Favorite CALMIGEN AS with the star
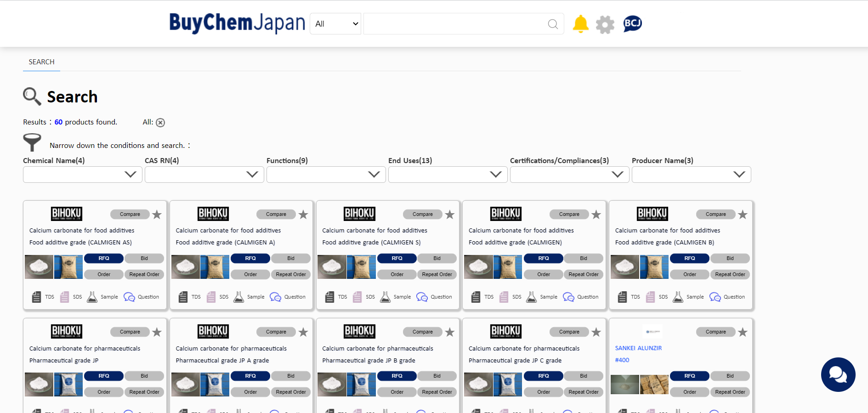Viewport: 868px width, 413px height. [157, 215]
